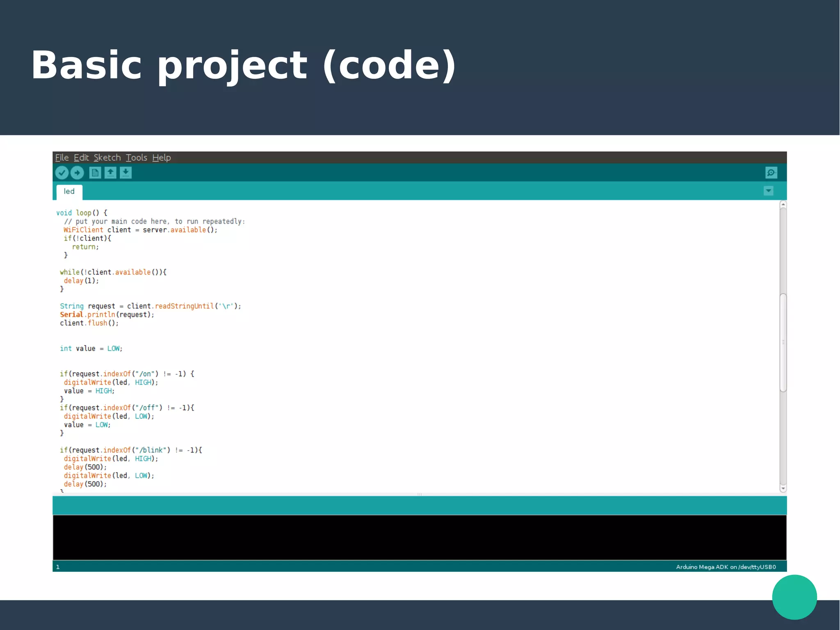Click the editor vertical scrollbar thumb
Viewport: 840px width, 630px height.
pyautogui.click(x=783, y=343)
